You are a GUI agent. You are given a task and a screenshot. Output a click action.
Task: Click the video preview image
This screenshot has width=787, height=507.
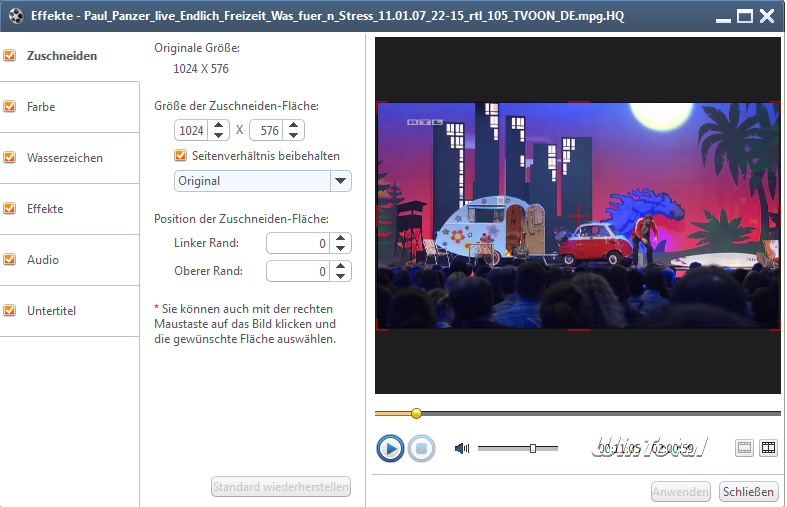pos(578,216)
